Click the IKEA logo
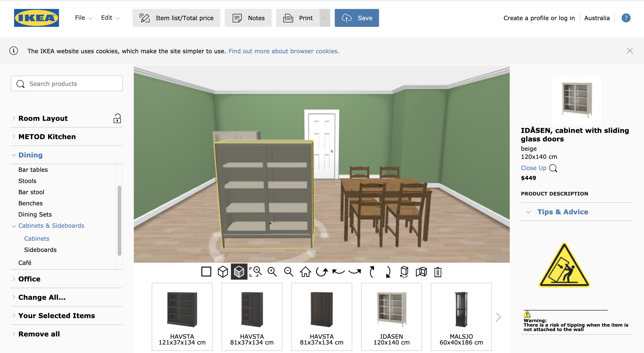 [36, 18]
